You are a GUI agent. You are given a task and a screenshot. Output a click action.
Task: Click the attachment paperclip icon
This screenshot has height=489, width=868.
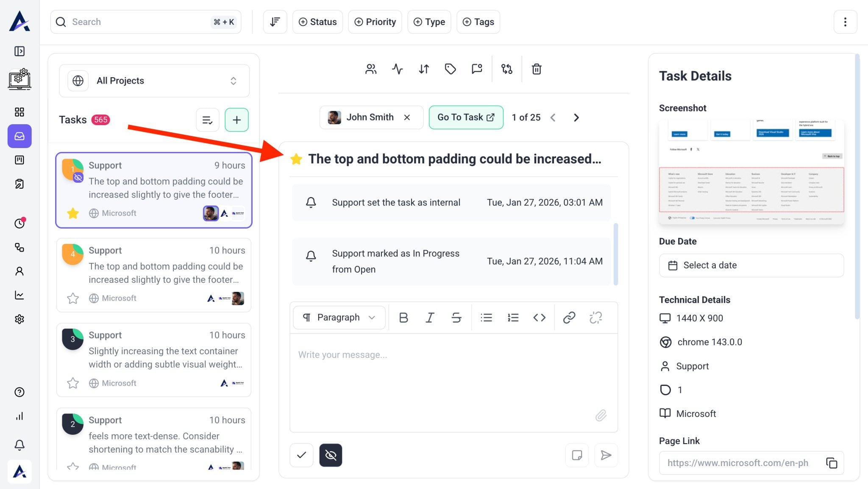601,415
